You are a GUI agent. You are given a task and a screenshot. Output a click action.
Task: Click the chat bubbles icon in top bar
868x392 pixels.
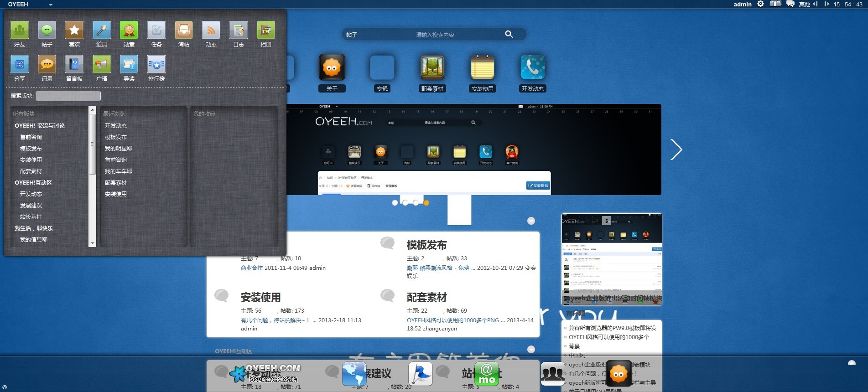tap(790, 4)
